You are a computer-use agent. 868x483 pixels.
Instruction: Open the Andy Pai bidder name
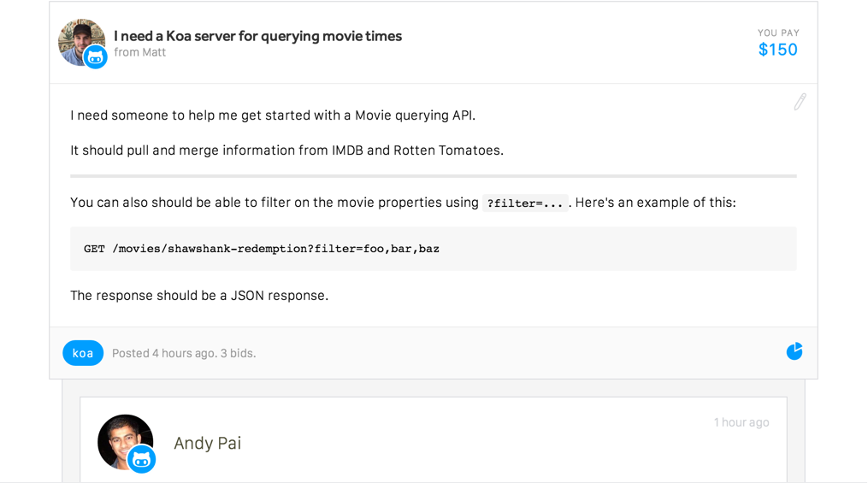pos(207,443)
